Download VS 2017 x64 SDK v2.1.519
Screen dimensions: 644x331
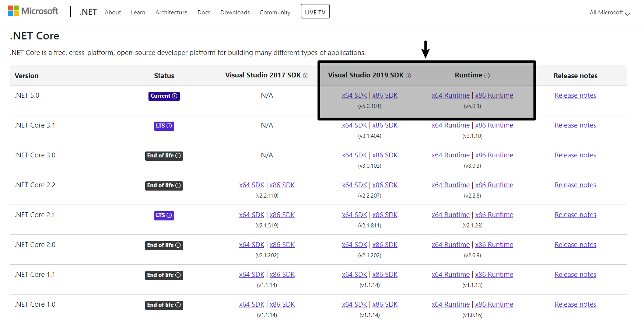(252, 215)
